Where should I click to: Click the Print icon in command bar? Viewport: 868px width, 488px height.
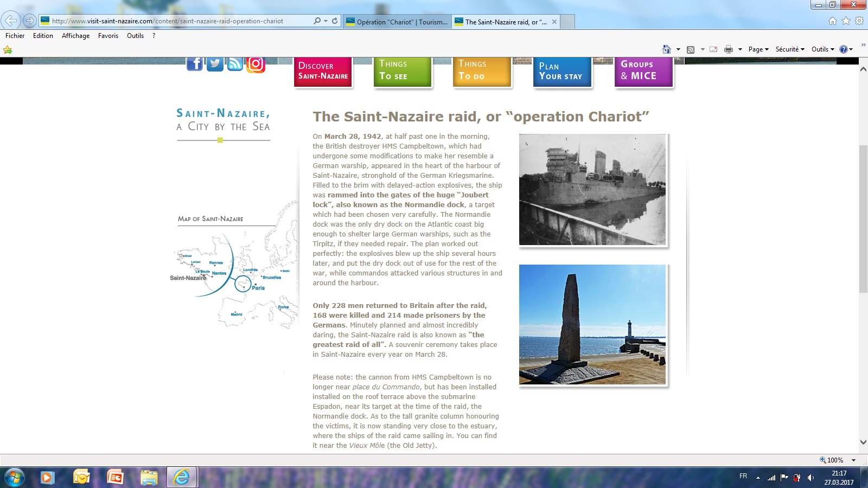point(729,49)
